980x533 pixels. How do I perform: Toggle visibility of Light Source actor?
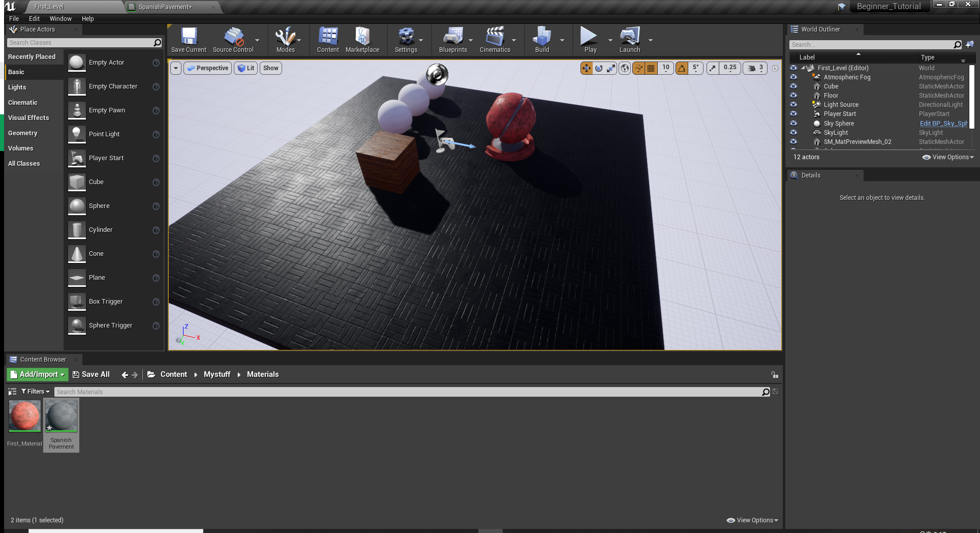click(x=793, y=104)
